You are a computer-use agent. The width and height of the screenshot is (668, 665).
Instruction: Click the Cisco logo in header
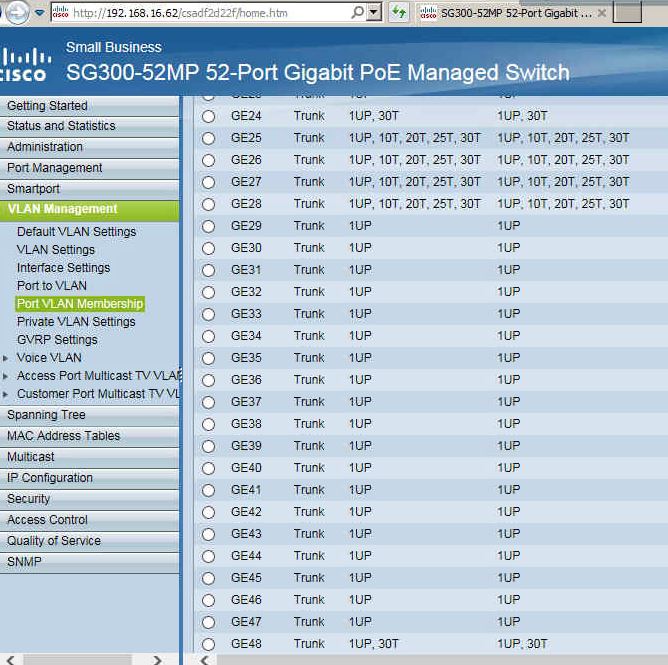[25, 64]
